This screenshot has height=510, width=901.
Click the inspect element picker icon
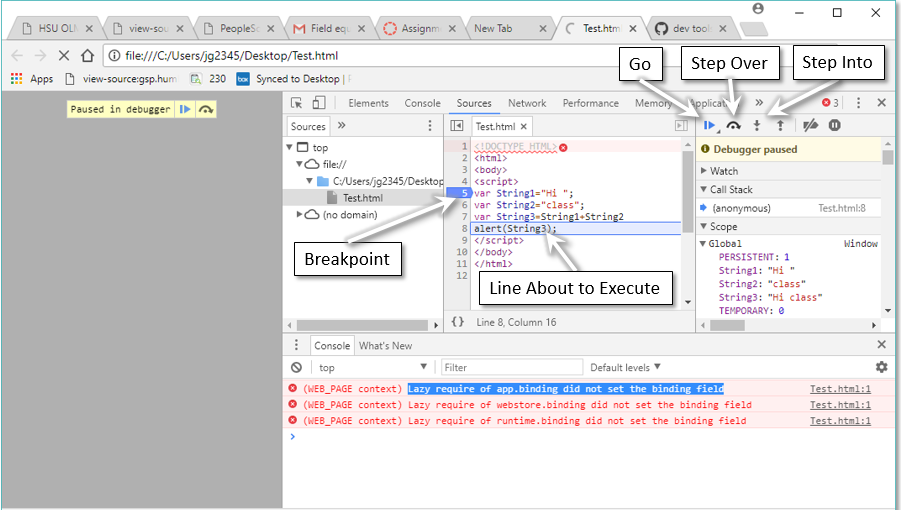click(297, 103)
